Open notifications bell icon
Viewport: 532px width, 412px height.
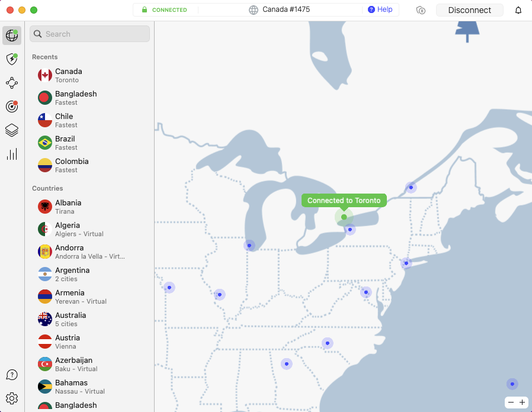point(518,10)
